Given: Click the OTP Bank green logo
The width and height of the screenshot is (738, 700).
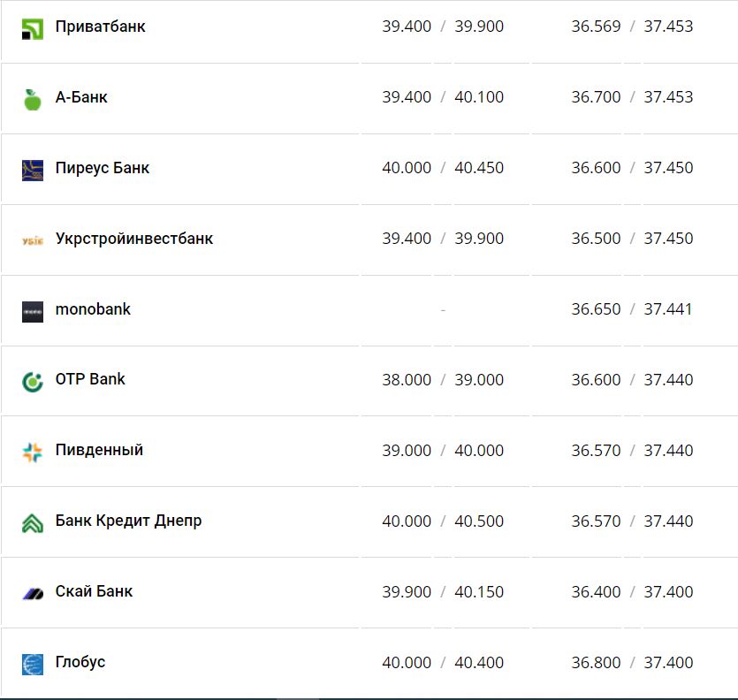Looking at the screenshot, I should (33, 382).
